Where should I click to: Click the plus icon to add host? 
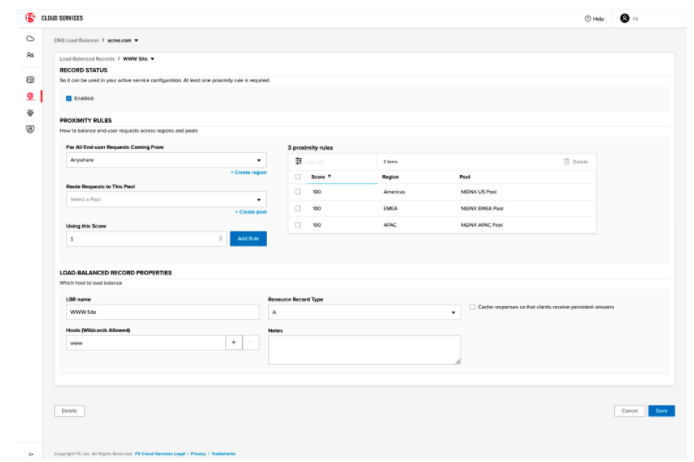click(x=234, y=342)
